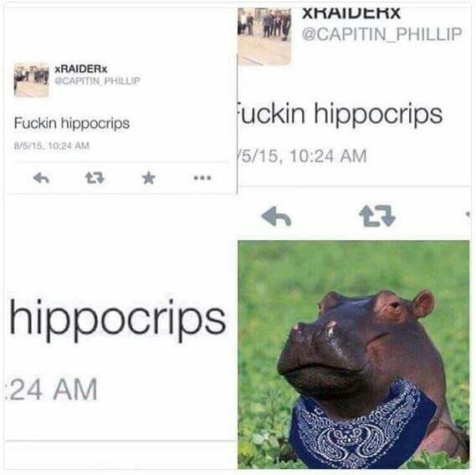Viewport: 476px width, 475px height.
Task: Click the large retweet icon
Action: coord(377,216)
